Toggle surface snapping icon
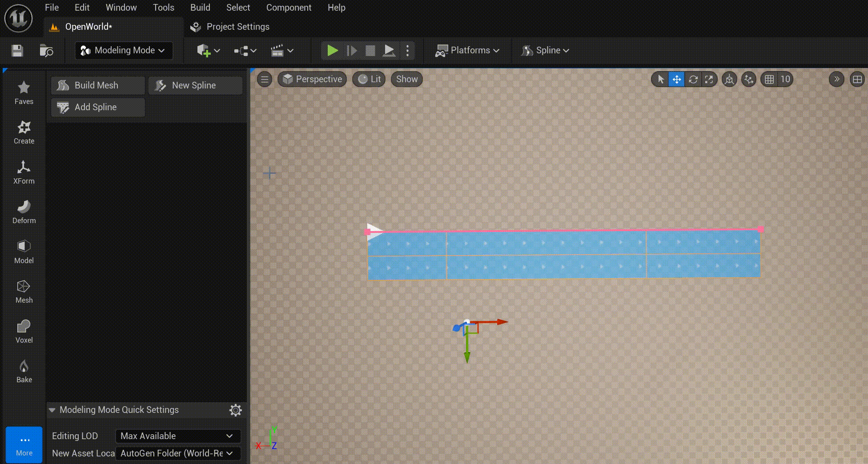Image resolution: width=868 pixels, height=464 pixels. pyautogui.click(x=749, y=80)
